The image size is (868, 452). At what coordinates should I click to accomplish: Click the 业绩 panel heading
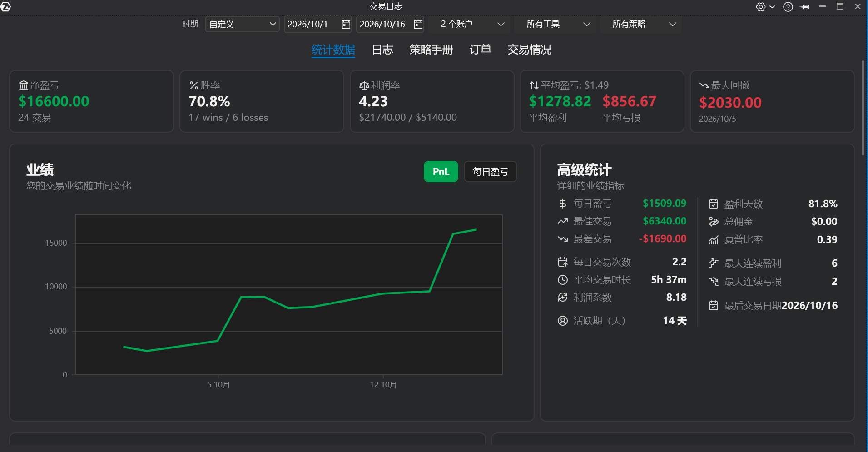pyautogui.click(x=40, y=170)
